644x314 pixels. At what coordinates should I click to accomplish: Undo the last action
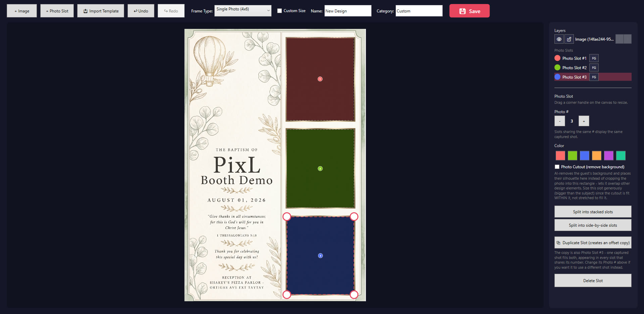pyautogui.click(x=141, y=11)
